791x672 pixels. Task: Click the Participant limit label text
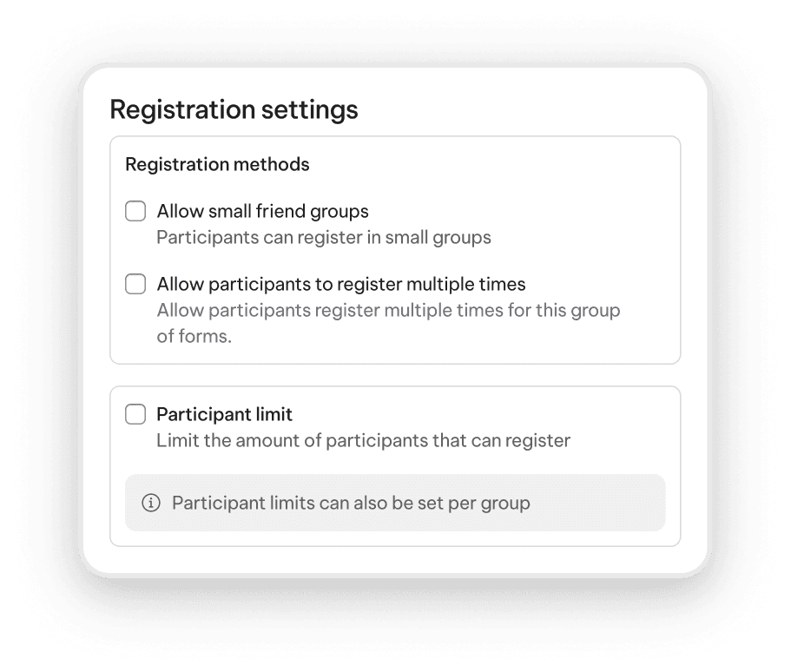click(224, 414)
